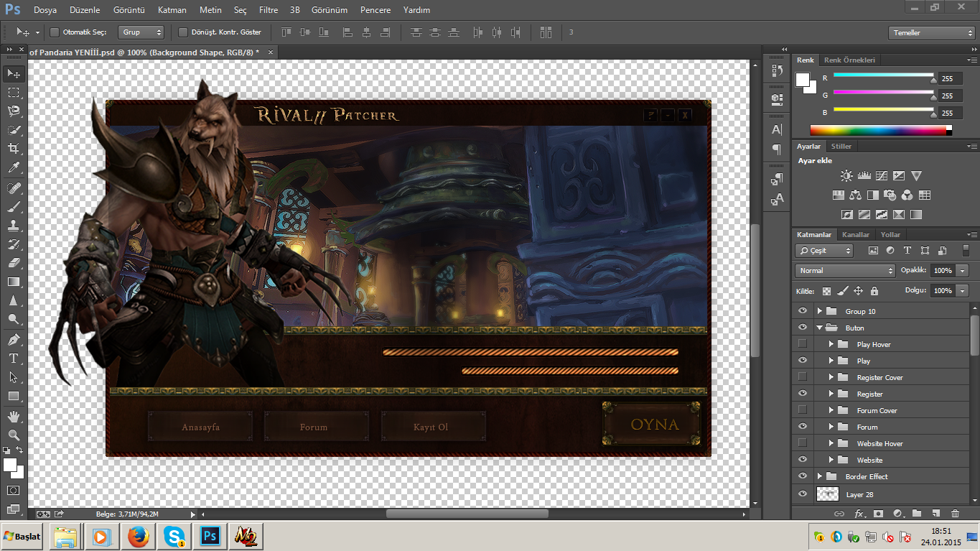Hide the Group 10 layer group
980x551 pixels.
[x=803, y=311]
